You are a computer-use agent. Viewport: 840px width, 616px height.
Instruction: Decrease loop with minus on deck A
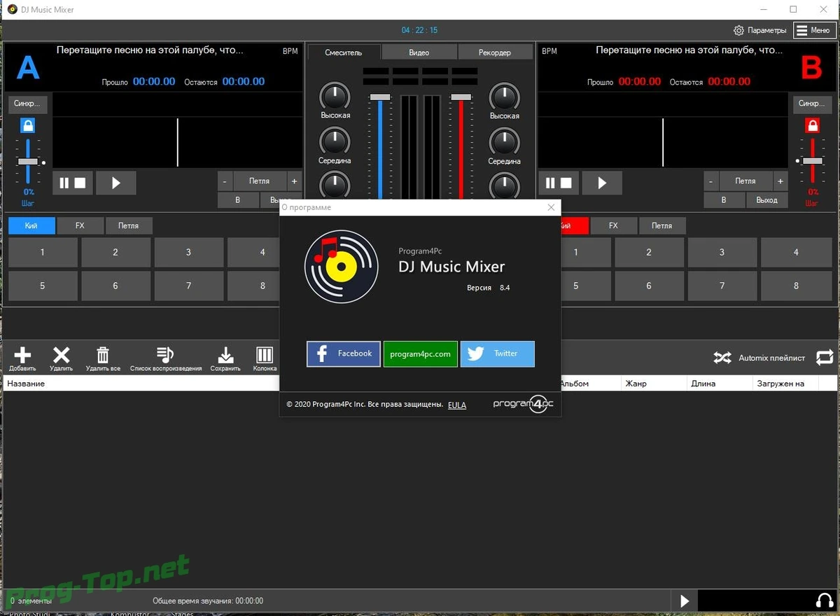click(225, 181)
